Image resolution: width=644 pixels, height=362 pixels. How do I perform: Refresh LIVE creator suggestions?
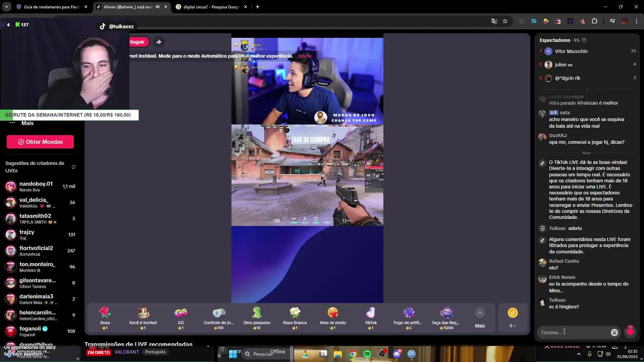[x=73, y=167]
